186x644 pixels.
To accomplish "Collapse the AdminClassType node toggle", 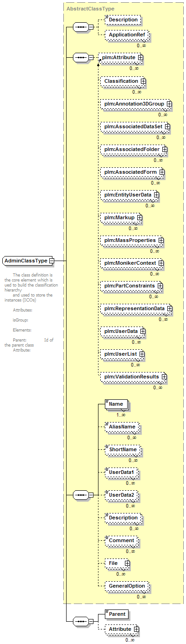I will click(52, 261).
